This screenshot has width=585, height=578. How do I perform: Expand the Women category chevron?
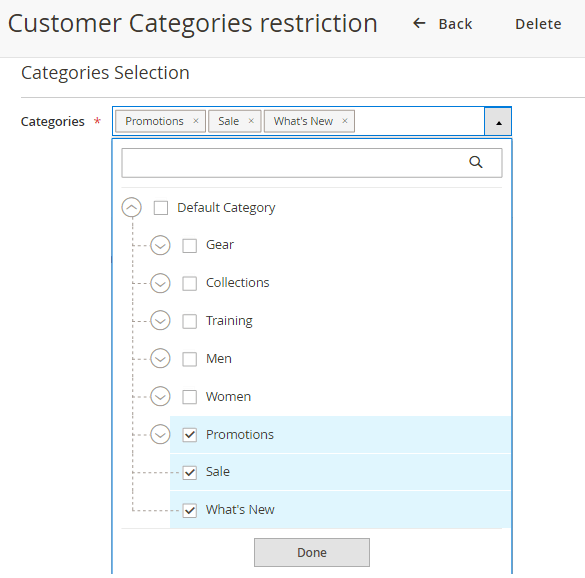(160, 397)
